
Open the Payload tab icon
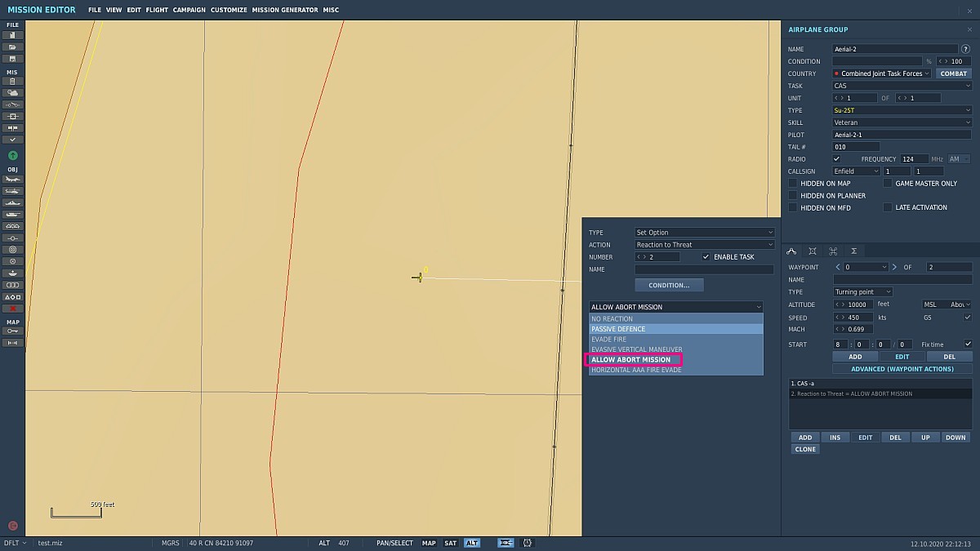tap(813, 251)
